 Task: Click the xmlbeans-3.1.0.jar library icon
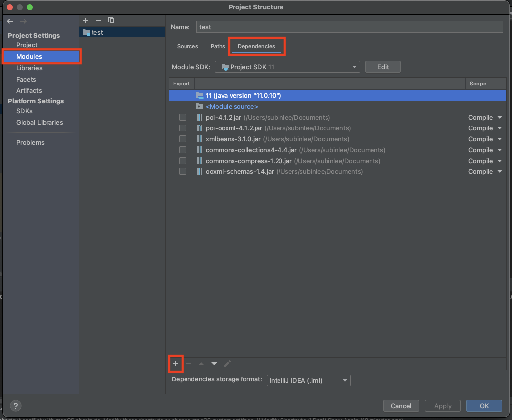point(199,139)
